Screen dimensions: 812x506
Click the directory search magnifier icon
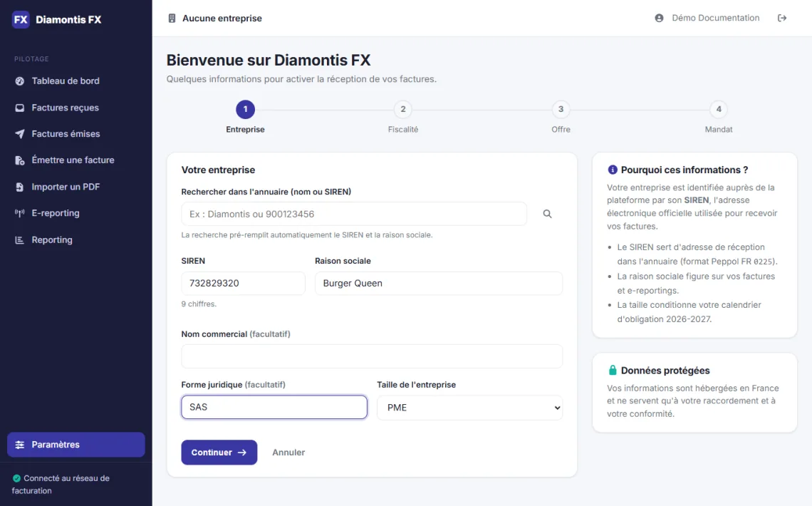[547, 214]
